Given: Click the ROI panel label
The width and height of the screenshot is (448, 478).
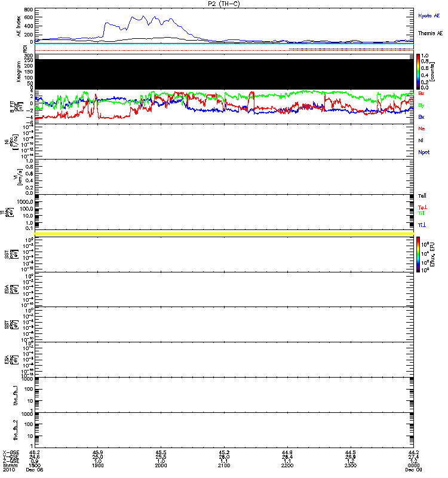Looking at the screenshot, I should (x=25, y=49).
